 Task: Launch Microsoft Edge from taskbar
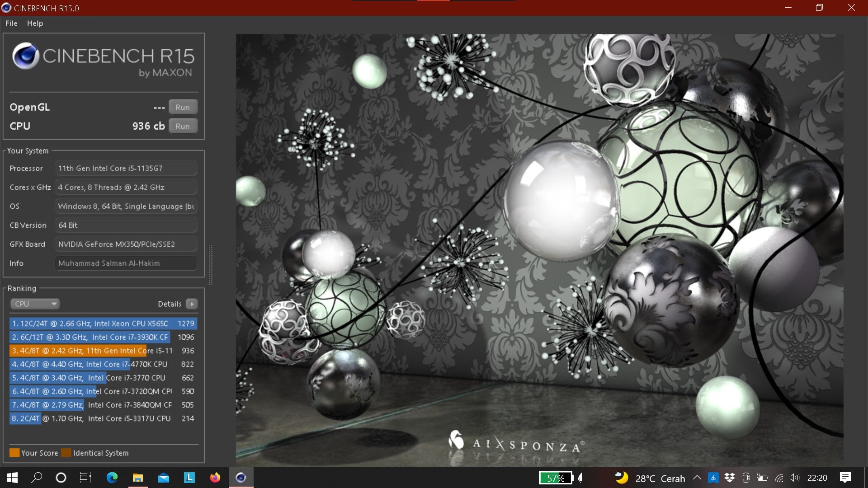(112, 478)
